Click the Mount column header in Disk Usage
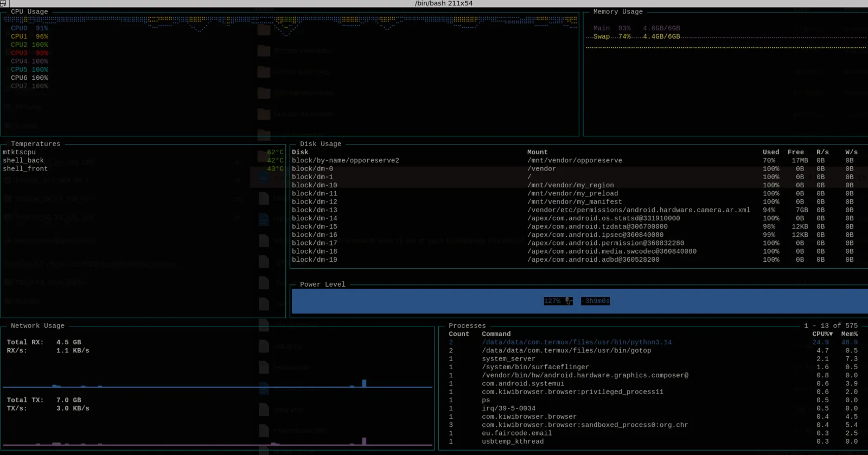868x455 pixels. tap(537, 152)
